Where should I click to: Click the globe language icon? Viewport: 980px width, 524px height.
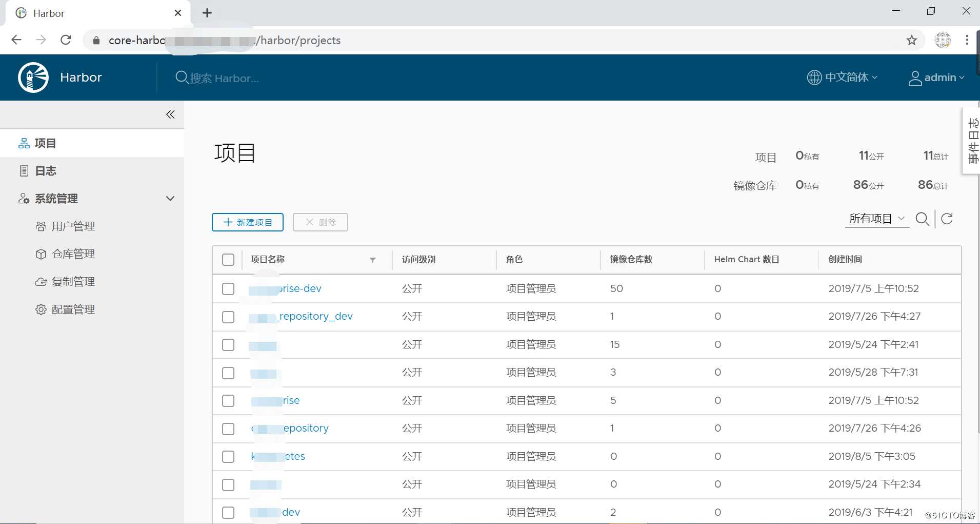[x=814, y=77]
